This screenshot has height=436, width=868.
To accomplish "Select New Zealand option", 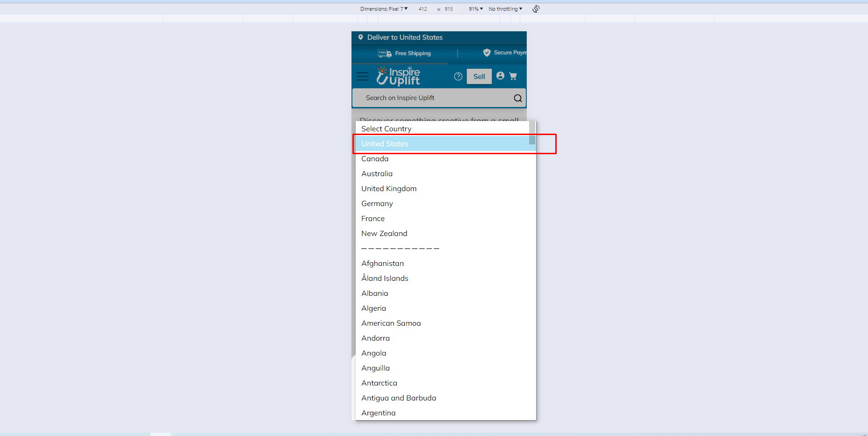I will [x=384, y=234].
